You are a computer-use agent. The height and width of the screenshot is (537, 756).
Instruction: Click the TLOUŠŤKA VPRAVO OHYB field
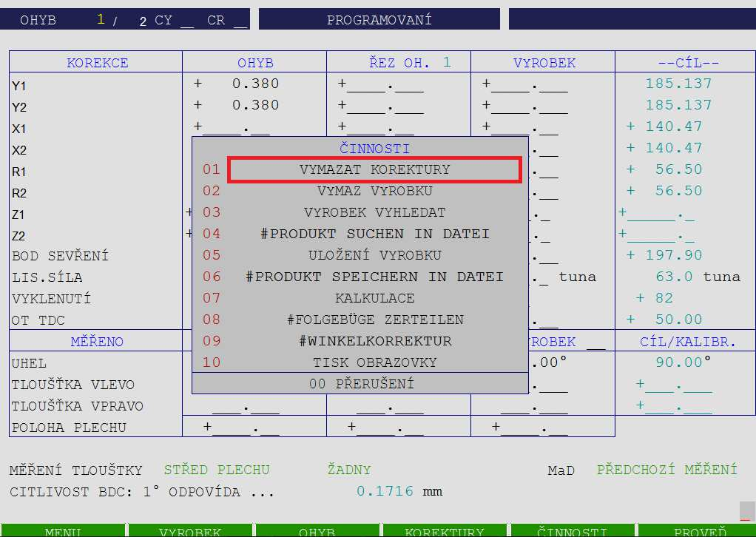tap(246, 408)
